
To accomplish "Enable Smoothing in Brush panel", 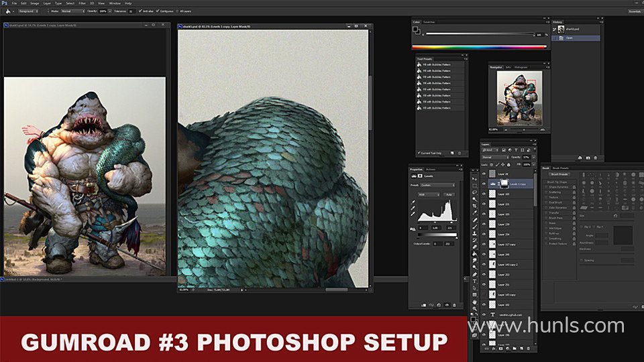I will [x=547, y=239].
